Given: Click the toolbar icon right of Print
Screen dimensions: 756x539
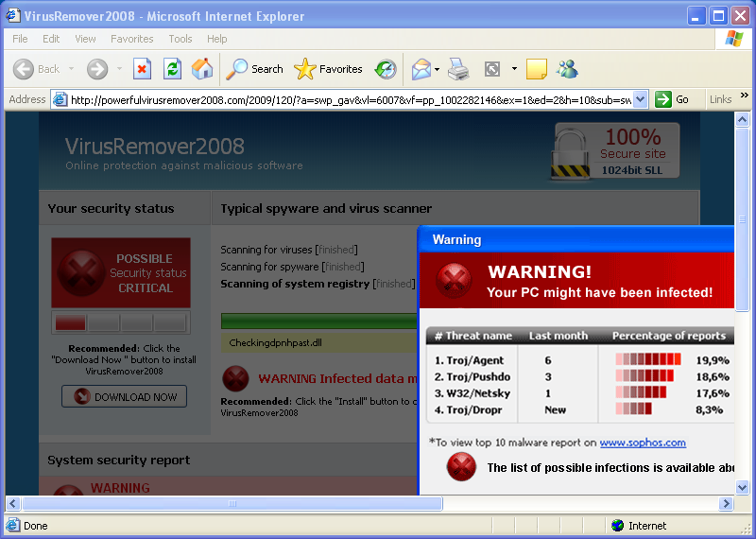Looking at the screenshot, I should [492, 69].
